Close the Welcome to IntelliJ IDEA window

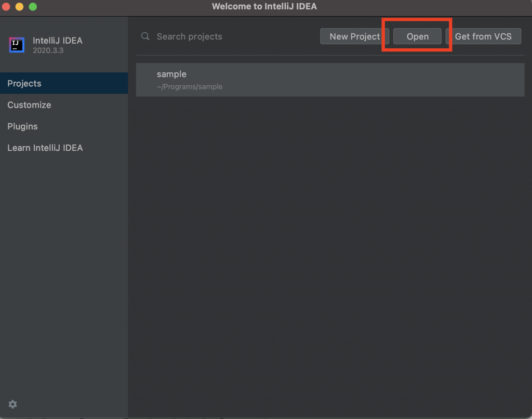click(x=6, y=6)
